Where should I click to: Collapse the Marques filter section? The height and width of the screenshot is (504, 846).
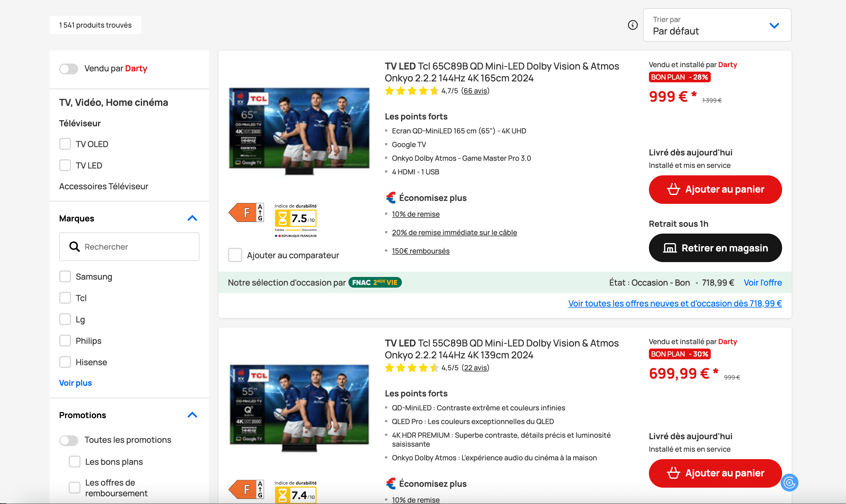point(192,218)
